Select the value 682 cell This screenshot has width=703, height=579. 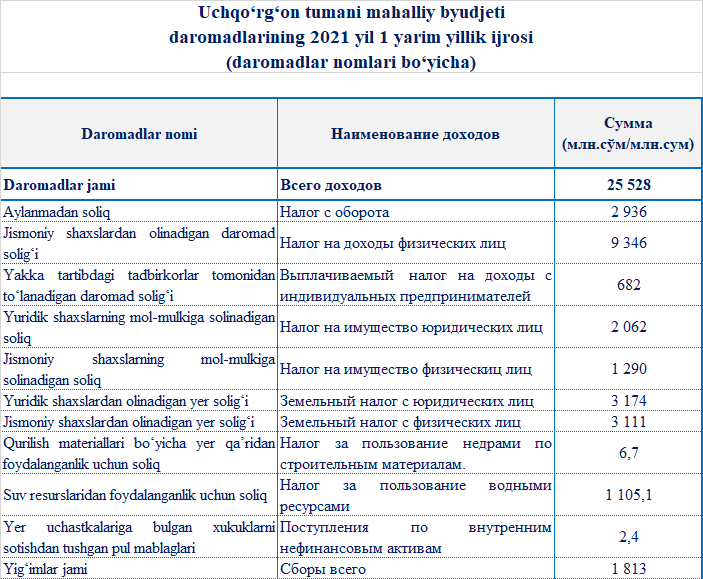point(628,285)
